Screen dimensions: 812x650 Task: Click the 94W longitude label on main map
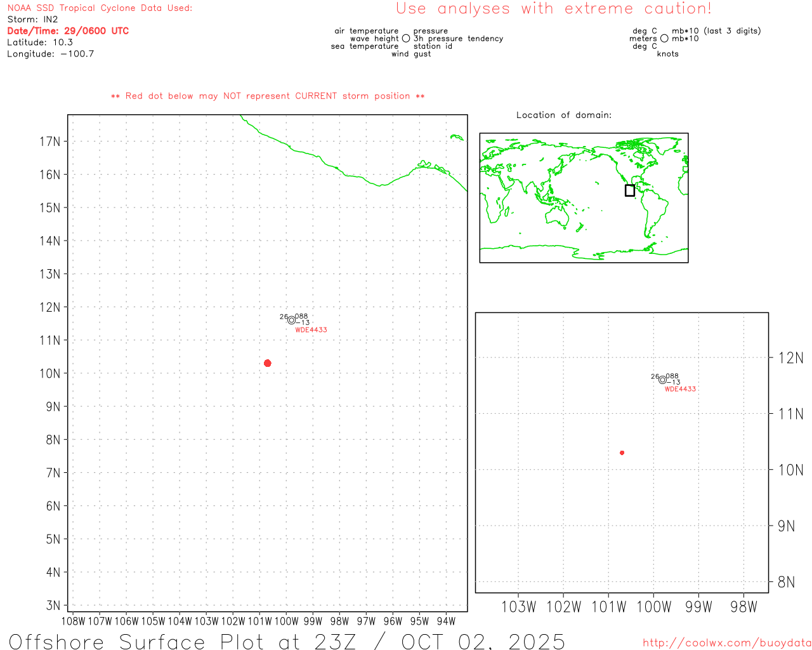pyautogui.click(x=446, y=621)
